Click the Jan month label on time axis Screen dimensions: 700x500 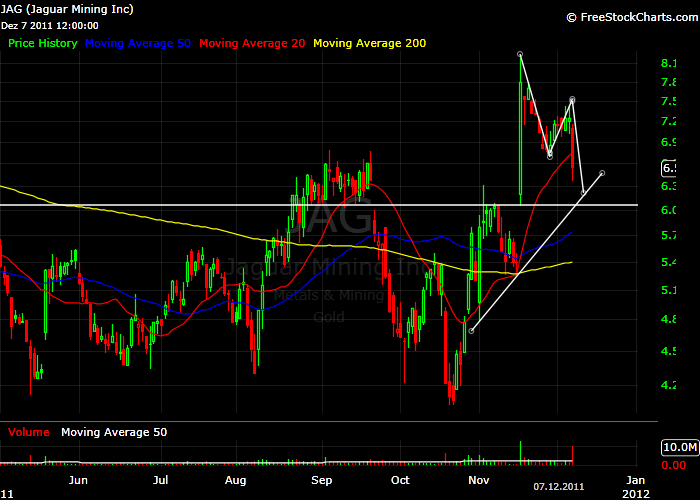pos(635,480)
